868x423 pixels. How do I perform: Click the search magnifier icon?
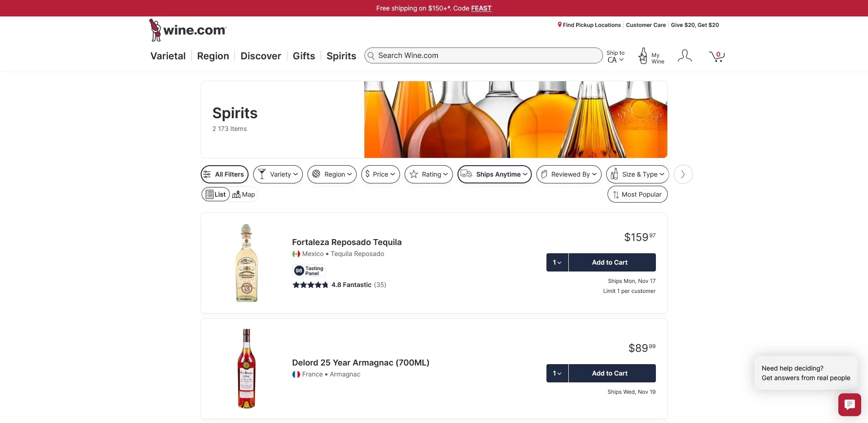coord(371,56)
